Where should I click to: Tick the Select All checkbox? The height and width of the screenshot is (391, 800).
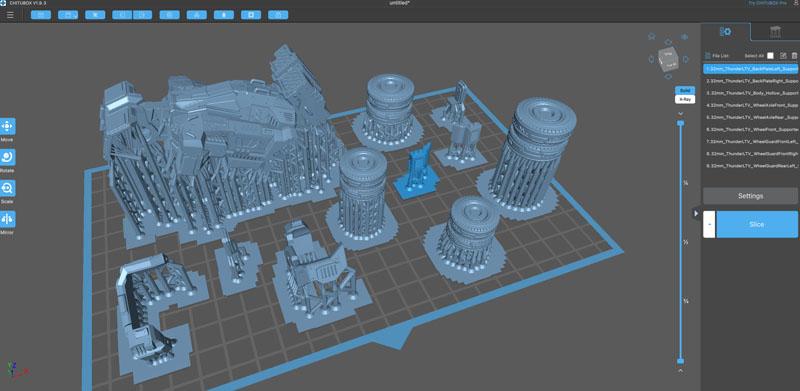pos(770,56)
